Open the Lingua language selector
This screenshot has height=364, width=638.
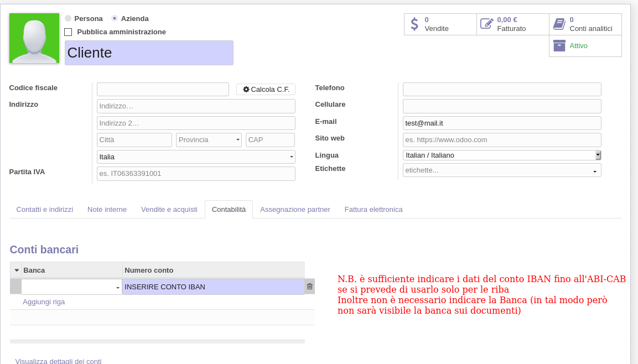click(x=598, y=155)
